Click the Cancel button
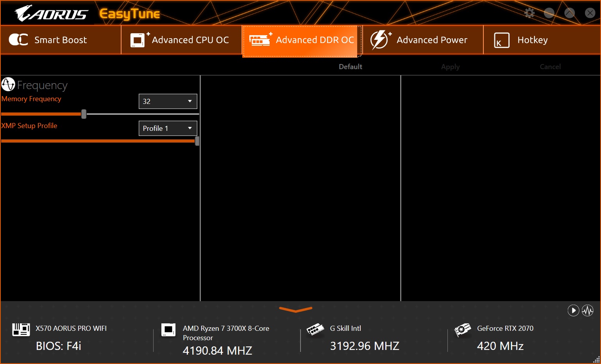This screenshot has width=601, height=364. point(550,67)
